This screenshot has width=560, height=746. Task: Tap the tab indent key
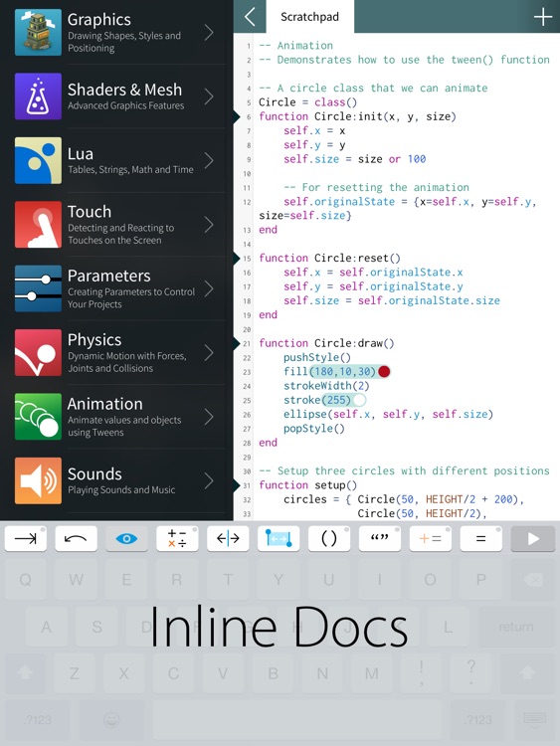click(26, 538)
